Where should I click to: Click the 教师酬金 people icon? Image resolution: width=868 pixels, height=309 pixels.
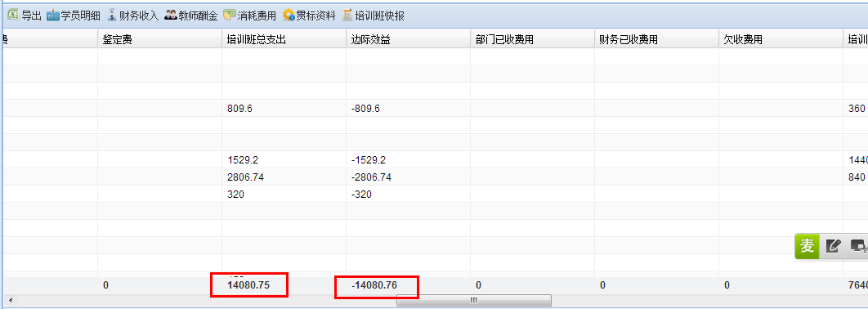point(171,15)
